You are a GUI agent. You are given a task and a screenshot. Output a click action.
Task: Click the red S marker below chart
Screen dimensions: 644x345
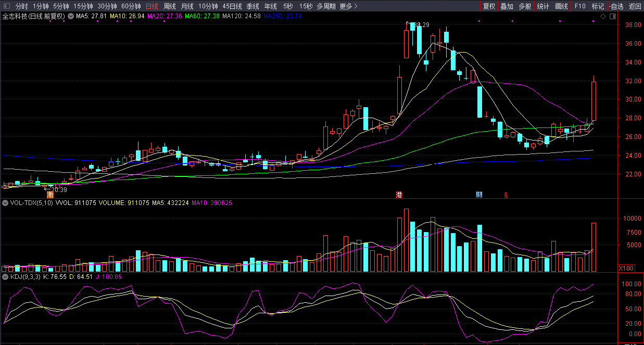click(x=506, y=196)
